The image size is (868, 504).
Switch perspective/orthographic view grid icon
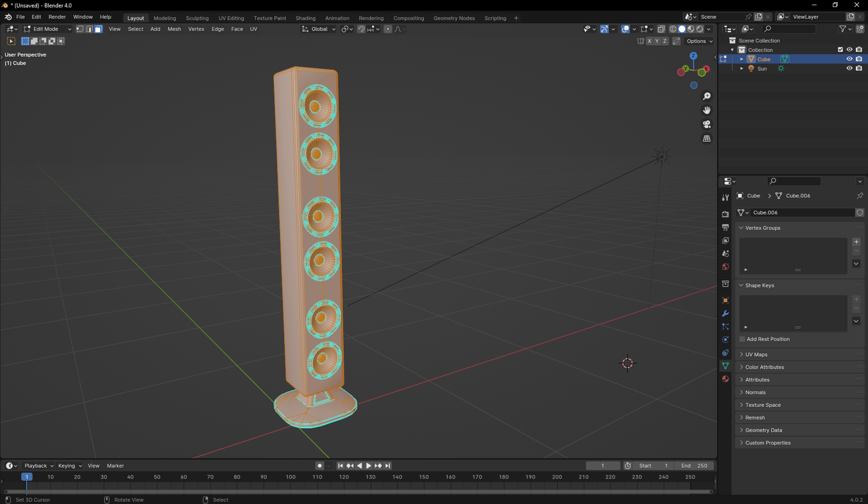coord(707,139)
